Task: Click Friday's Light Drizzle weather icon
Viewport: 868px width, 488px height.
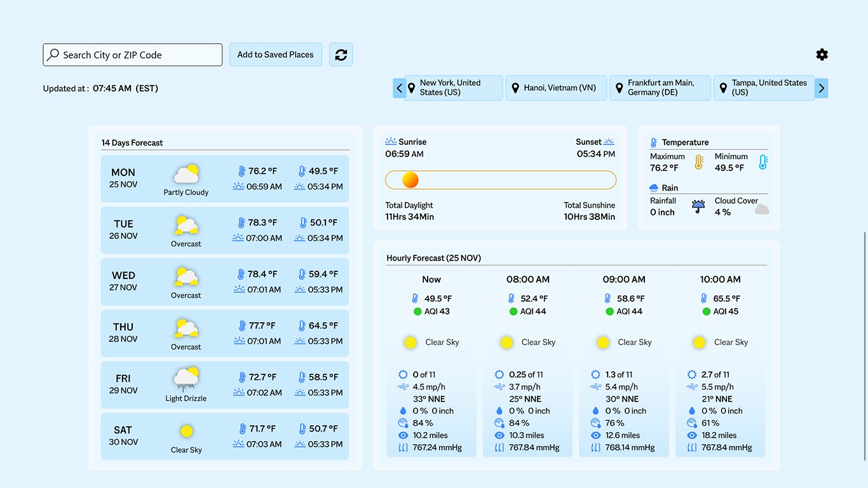Action: point(186,376)
